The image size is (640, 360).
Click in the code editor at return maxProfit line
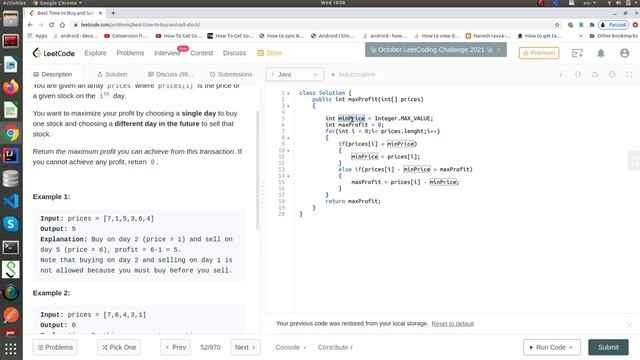click(x=353, y=201)
